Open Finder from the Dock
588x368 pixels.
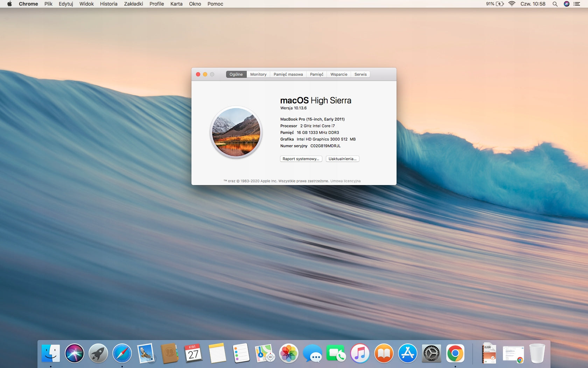tap(51, 353)
